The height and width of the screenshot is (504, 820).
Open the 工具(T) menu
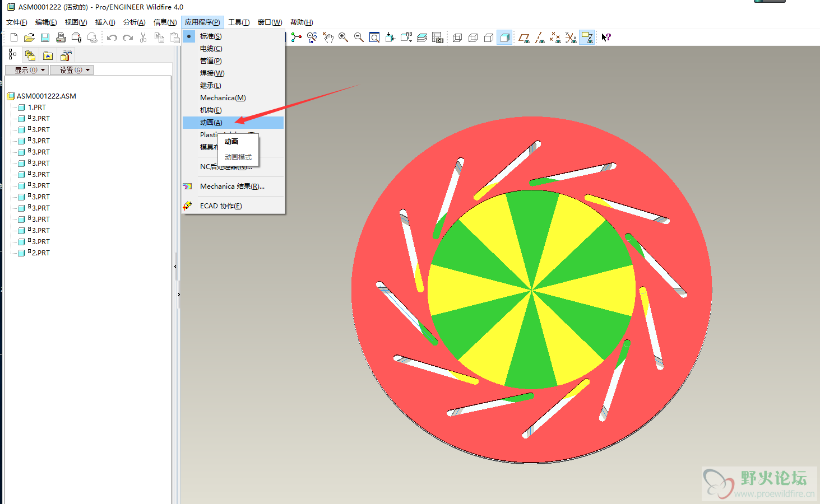click(x=239, y=22)
